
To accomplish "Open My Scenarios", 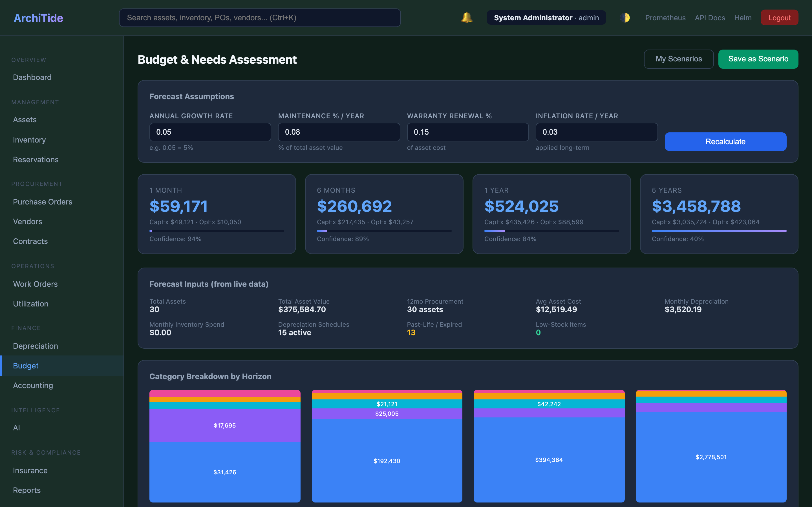I will click(x=678, y=59).
